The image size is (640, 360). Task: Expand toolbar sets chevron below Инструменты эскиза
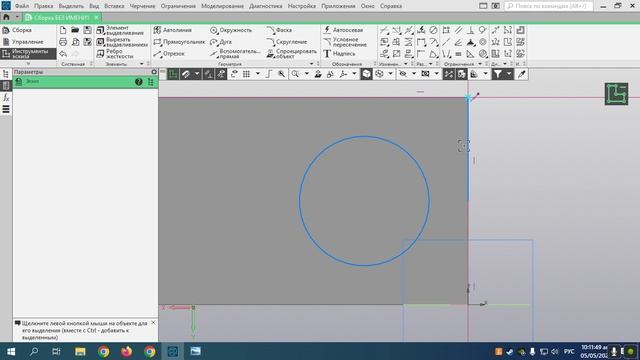[28, 64]
